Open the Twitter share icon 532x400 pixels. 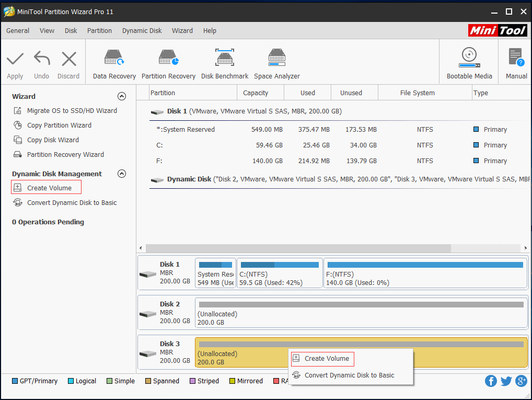[x=506, y=381]
